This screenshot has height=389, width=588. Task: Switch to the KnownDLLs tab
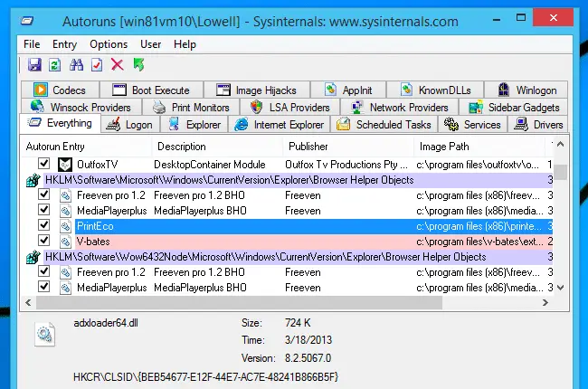pos(435,90)
